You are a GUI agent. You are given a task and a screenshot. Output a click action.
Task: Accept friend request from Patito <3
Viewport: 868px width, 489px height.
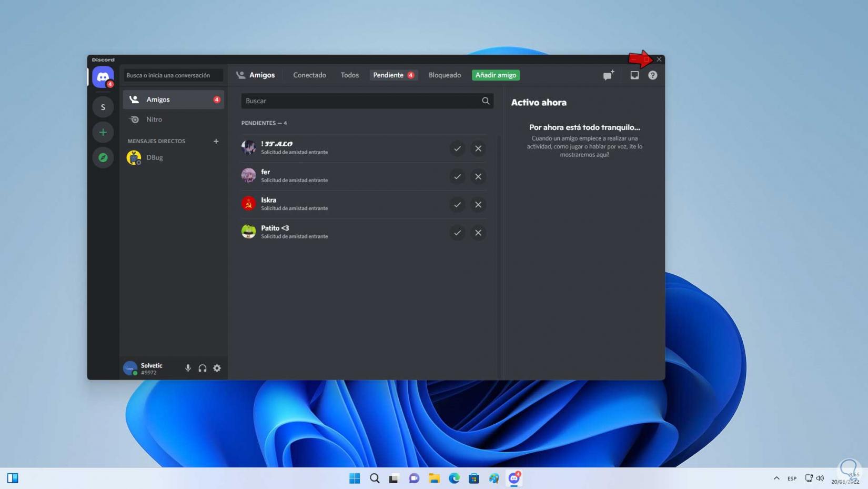(458, 233)
